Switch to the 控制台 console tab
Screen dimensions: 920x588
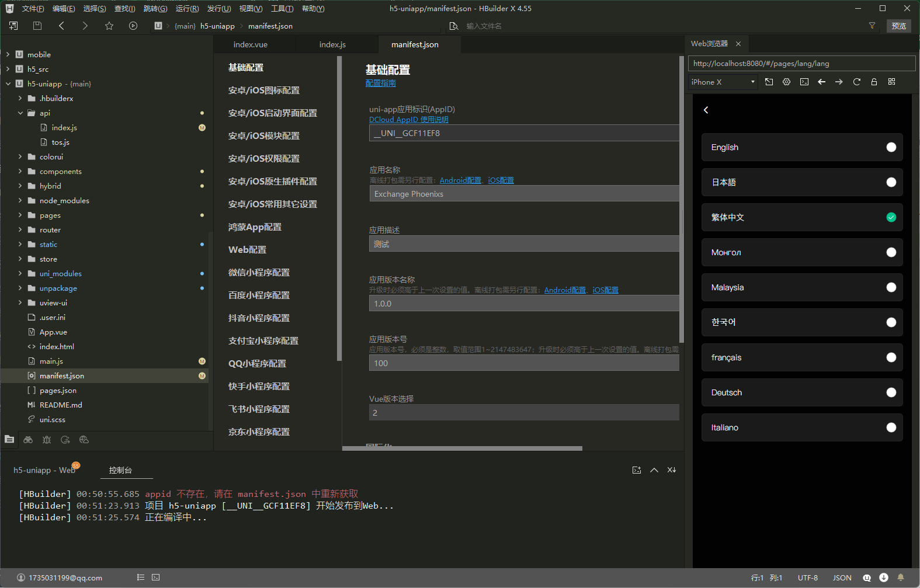120,470
